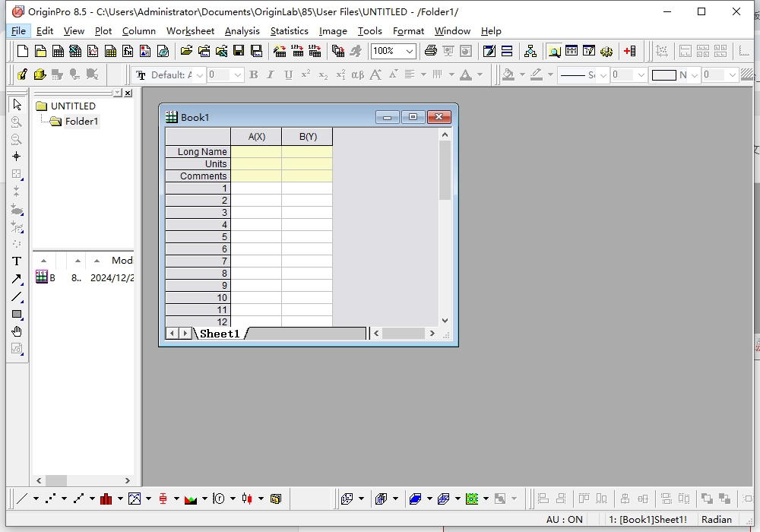760x532 pixels.
Task: Open the Statistics menu
Action: coord(289,31)
